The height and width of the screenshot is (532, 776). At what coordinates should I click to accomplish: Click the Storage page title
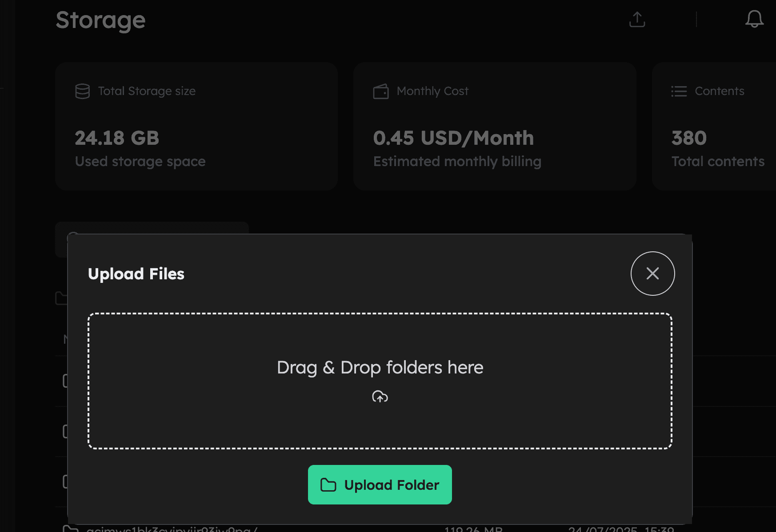click(x=100, y=20)
